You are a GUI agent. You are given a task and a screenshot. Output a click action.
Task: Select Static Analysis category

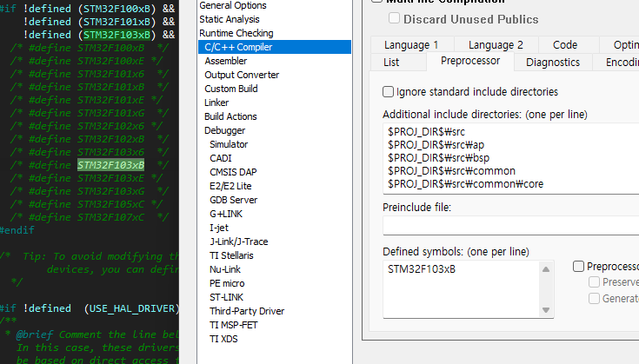click(229, 19)
